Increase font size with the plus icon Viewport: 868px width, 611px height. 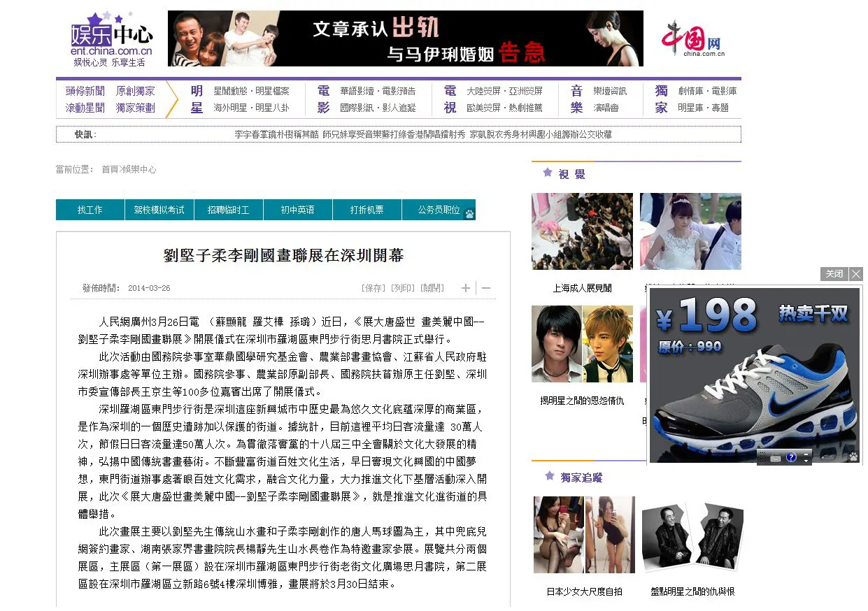tap(466, 288)
